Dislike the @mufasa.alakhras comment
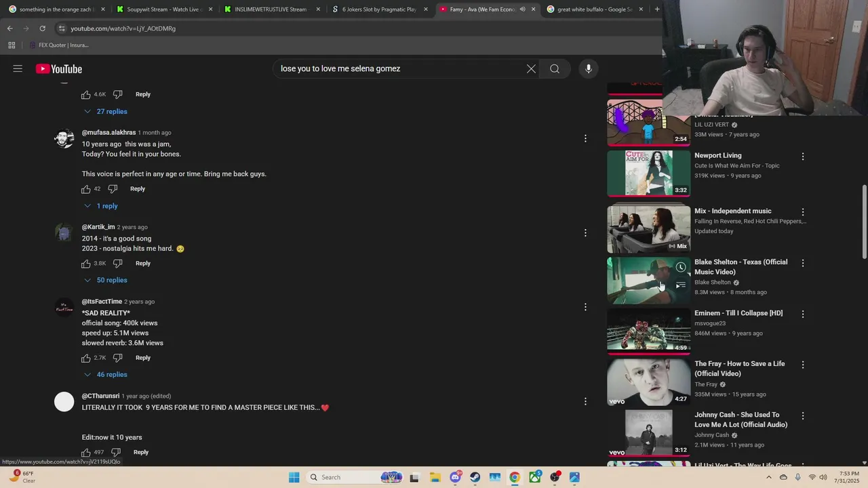The height and width of the screenshot is (488, 868). pos(113,189)
